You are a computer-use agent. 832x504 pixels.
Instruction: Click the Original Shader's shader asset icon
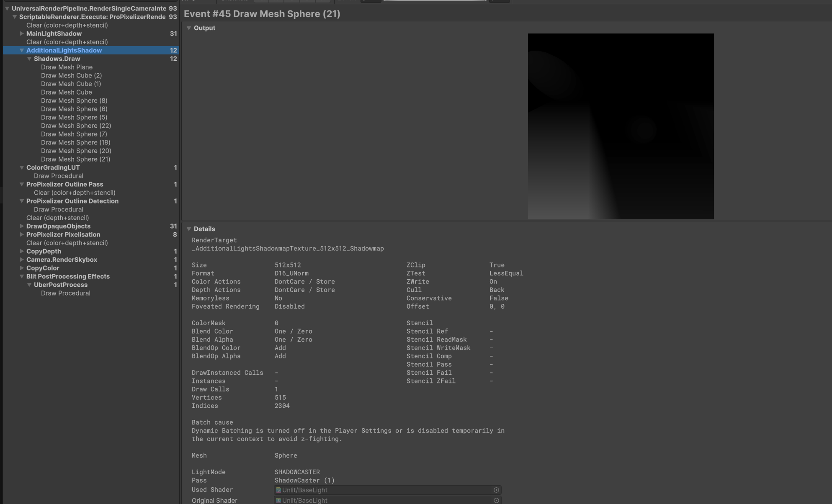pos(278,500)
